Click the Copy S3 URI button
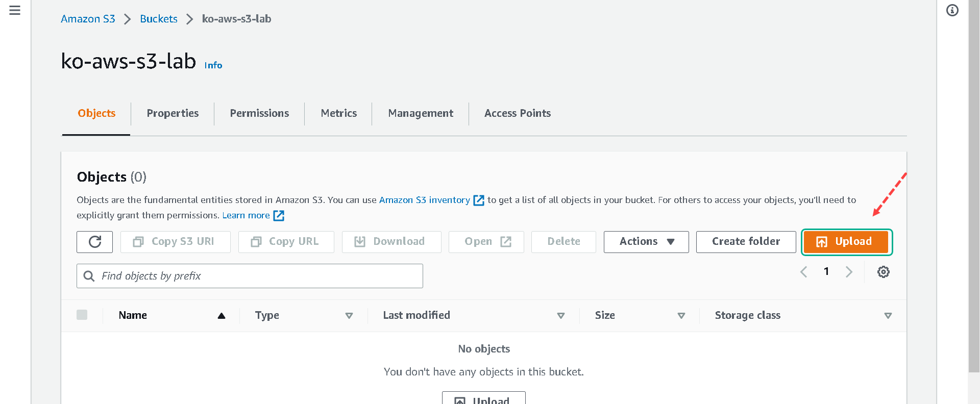This screenshot has height=404, width=980. pyautogui.click(x=175, y=242)
